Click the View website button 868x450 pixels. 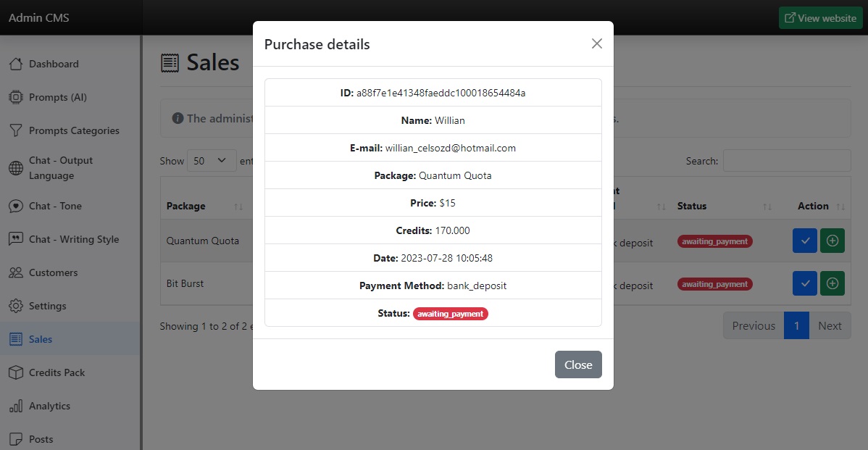820,18
